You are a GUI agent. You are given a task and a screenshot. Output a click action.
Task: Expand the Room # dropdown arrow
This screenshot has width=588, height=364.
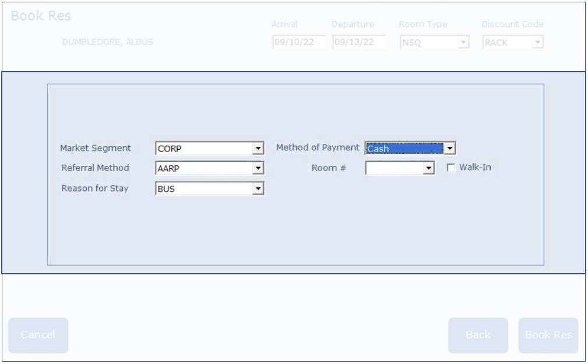coord(429,168)
